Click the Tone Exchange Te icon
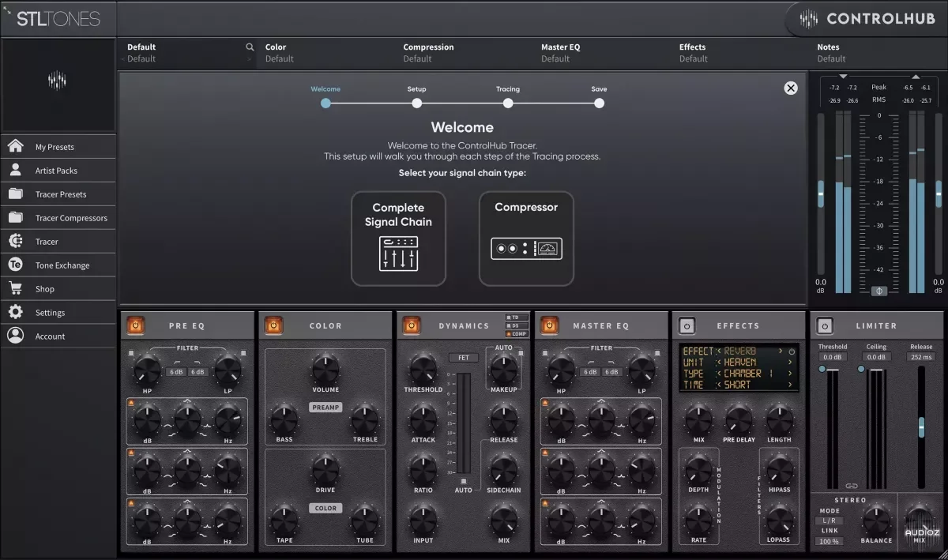The width and height of the screenshot is (948, 560). [x=15, y=265]
